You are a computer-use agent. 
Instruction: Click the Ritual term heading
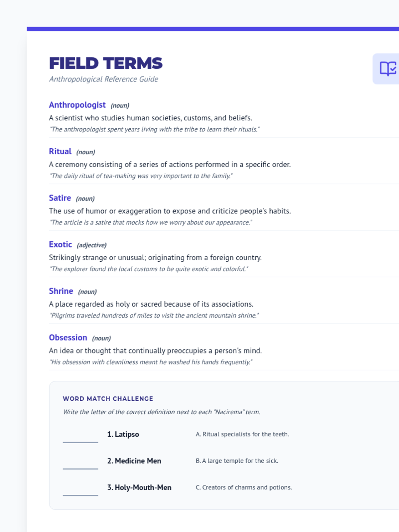pos(60,152)
